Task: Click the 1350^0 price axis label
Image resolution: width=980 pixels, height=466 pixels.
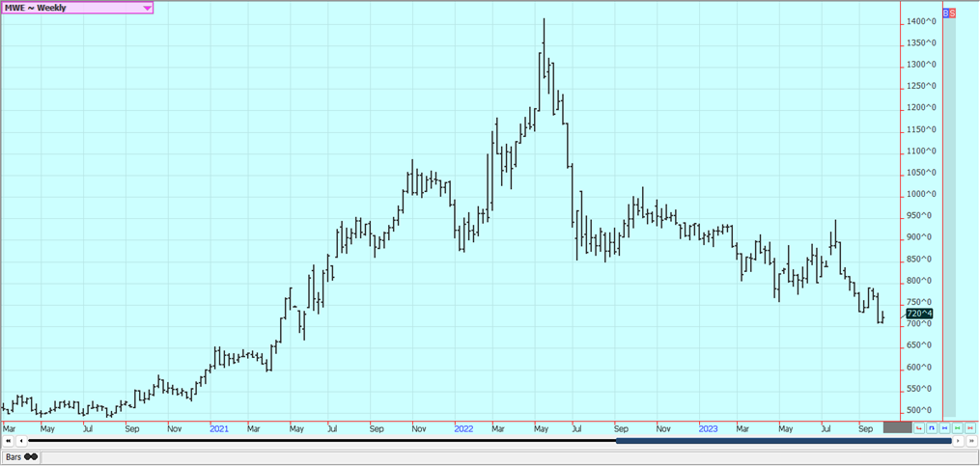Action: (x=922, y=43)
